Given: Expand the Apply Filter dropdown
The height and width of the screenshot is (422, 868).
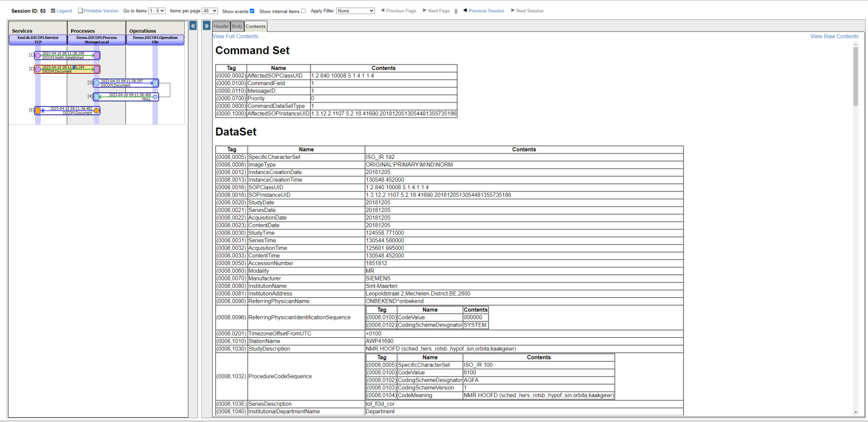Looking at the screenshot, I should coord(355,11).
